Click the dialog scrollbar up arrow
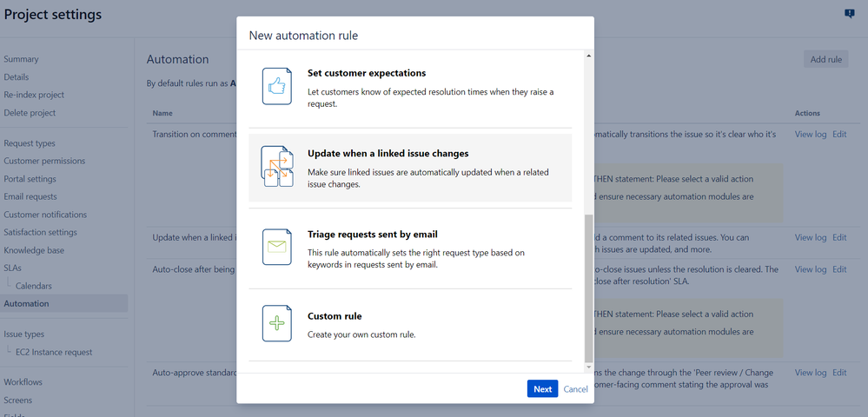 pyautogui.click(x=588, y=56)
